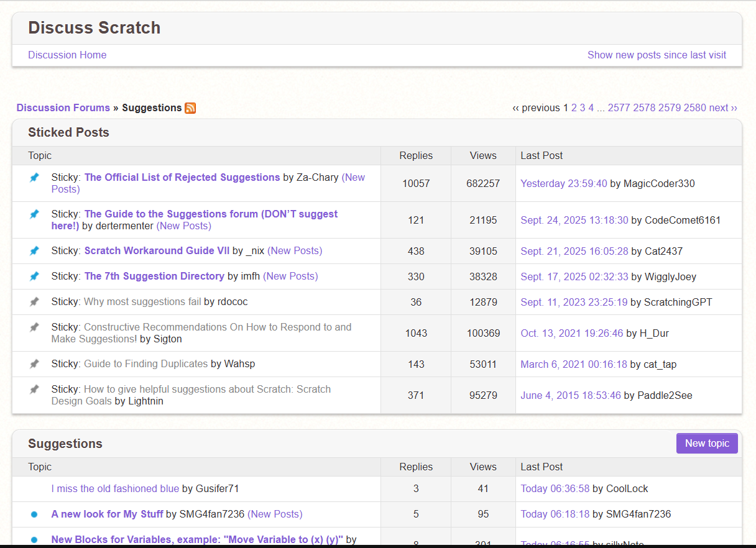Screen dimensions: 756x548
Task: Click the gray pin beside Guide to Finding Duplicates
Action: pos(35,364)
